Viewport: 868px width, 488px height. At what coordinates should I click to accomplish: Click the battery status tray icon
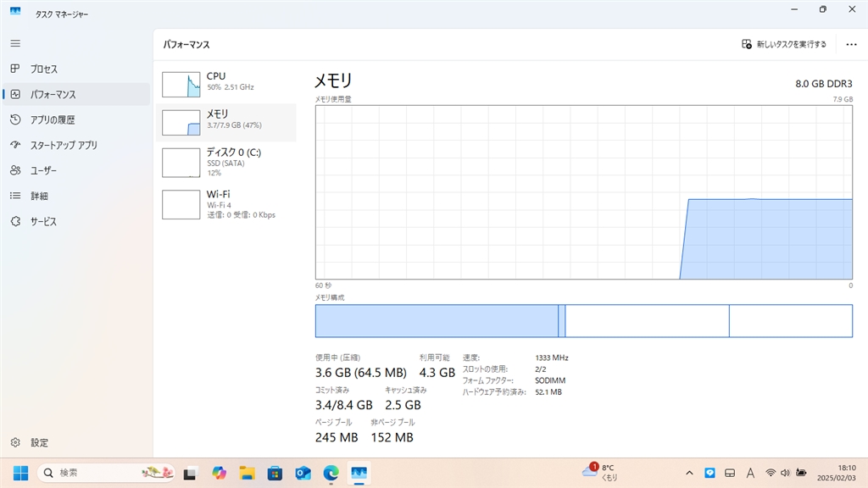(800, 473)
